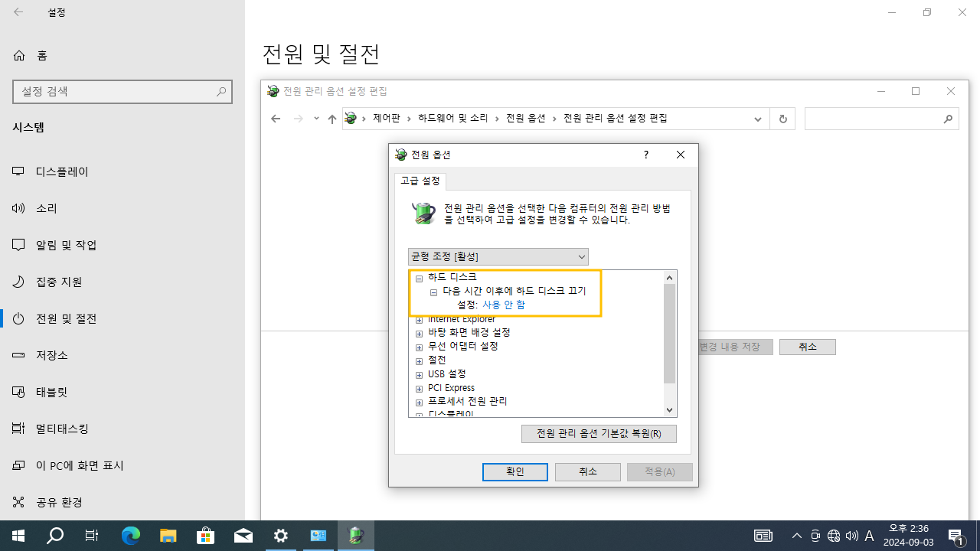Click the Control Panel window back arrow

pos(276,119)
